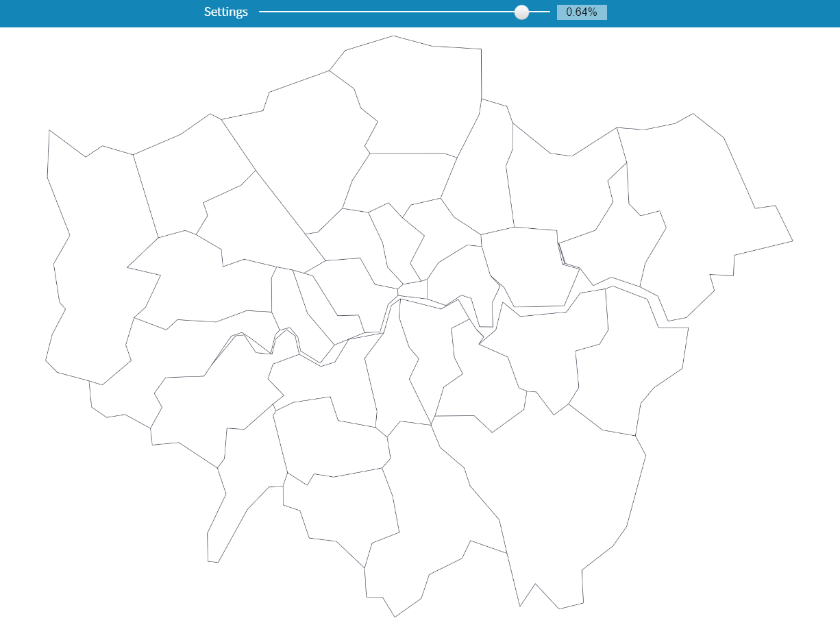
Task: Click the simplification slider handle
Action: [521, 12]
